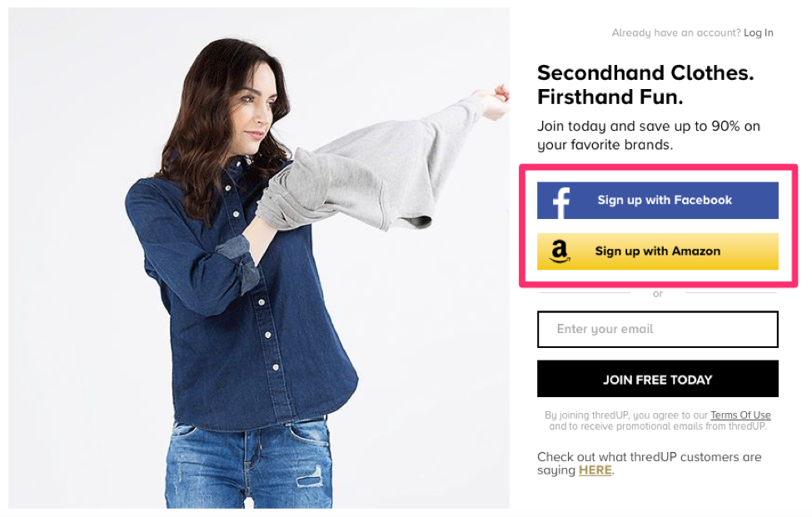Follow the HERE customer reviews link

[595, 470]
